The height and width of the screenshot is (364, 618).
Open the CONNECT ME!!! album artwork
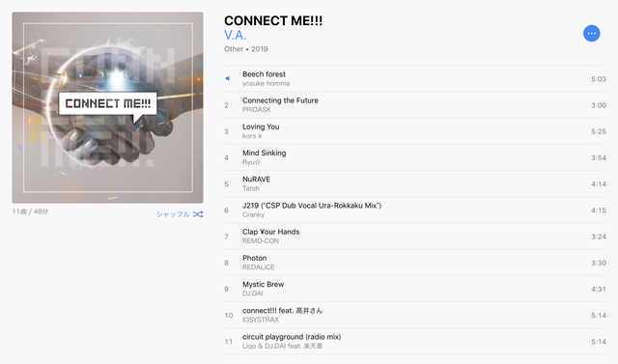pos(107,107)
